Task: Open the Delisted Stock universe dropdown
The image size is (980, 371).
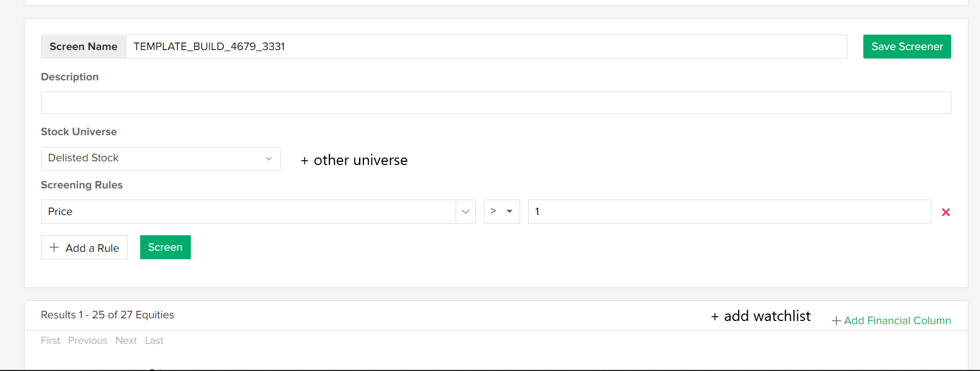Action: tap(160, 159)
